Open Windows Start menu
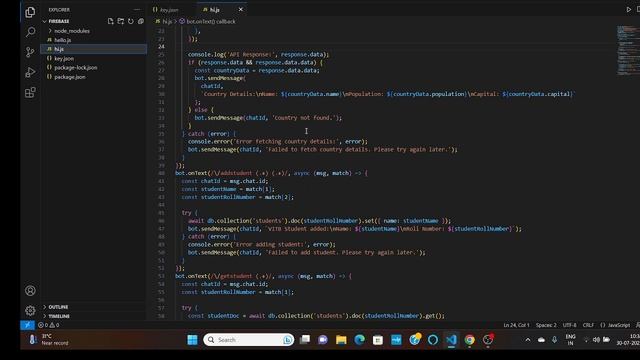640x360 pixels. 192,340
